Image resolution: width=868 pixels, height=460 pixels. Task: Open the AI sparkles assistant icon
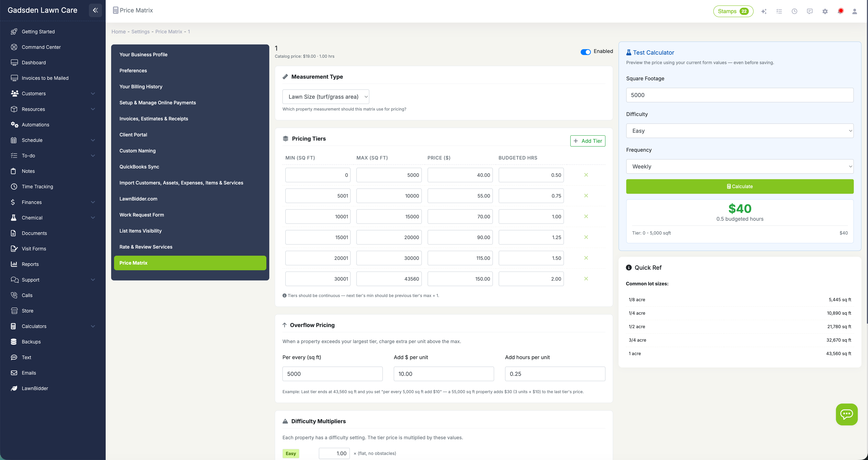(x=764, y=11)
